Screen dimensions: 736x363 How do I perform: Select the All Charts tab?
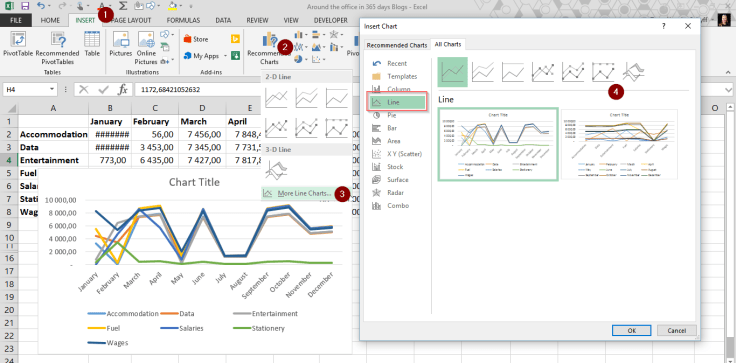pyautogui.click(x=447, y=44)
